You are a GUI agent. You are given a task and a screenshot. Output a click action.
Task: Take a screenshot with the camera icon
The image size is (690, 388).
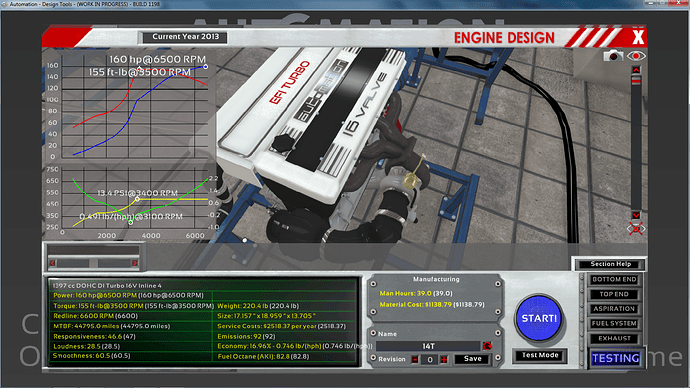point(613,56)
